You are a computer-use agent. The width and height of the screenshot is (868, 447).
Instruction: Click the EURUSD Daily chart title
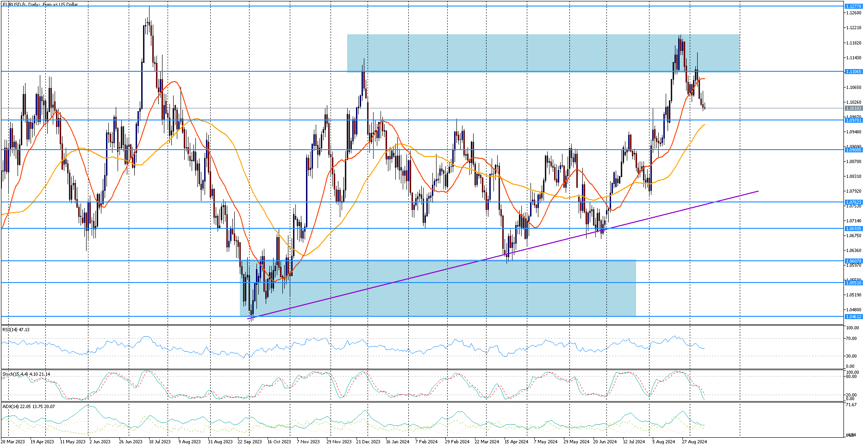pos(40,4)
